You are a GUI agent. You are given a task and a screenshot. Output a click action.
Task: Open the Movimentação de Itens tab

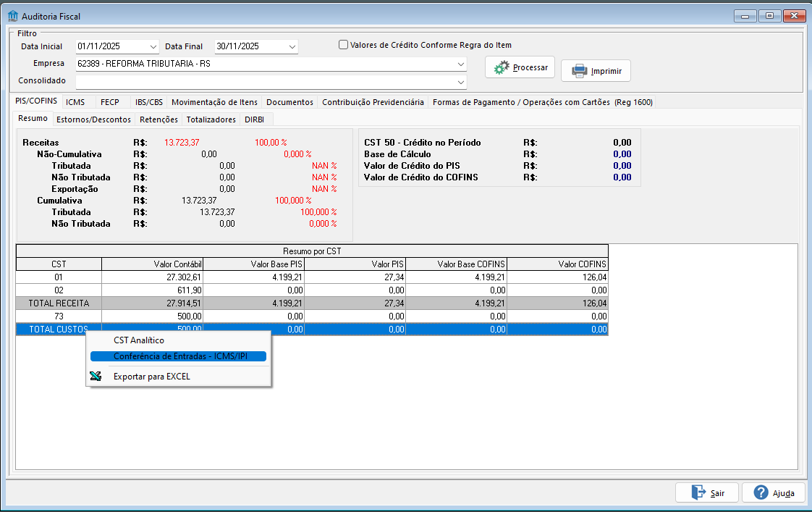(x=214, y=102)
